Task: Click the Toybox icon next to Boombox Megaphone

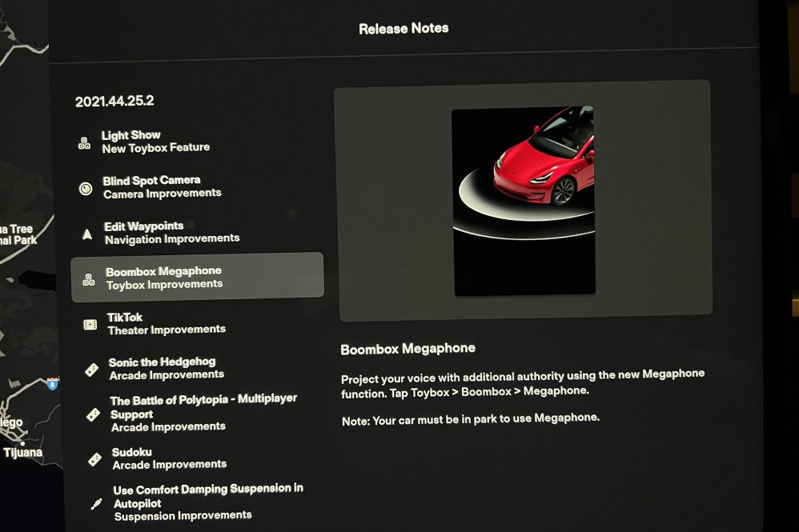Action: [x=89, y=279]
